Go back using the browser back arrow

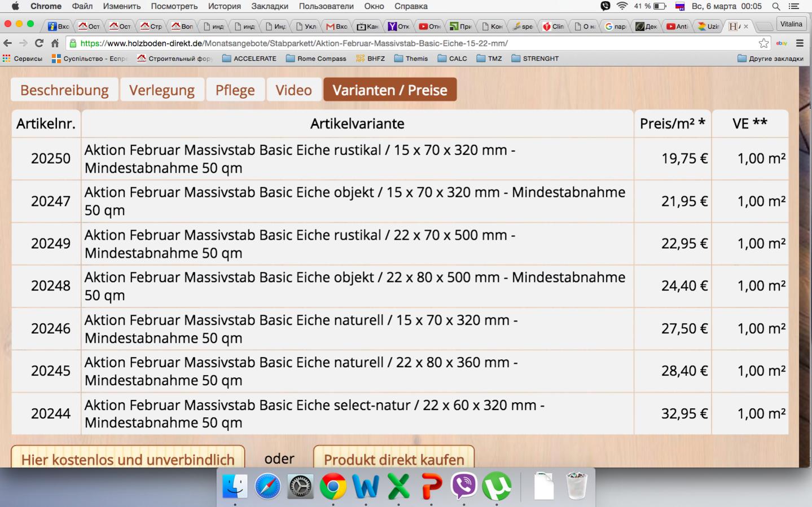pyautogui.click(x=7, y=43)
